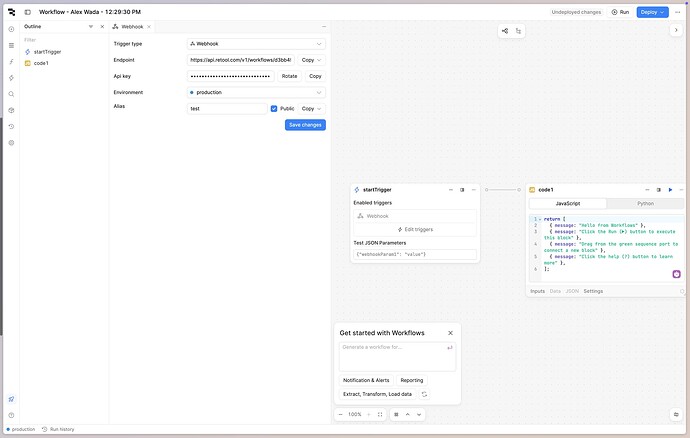Viewport: 690px width, 438px height.
Task: Expand the right side panel chevron
Action: [x=676, y=30]
